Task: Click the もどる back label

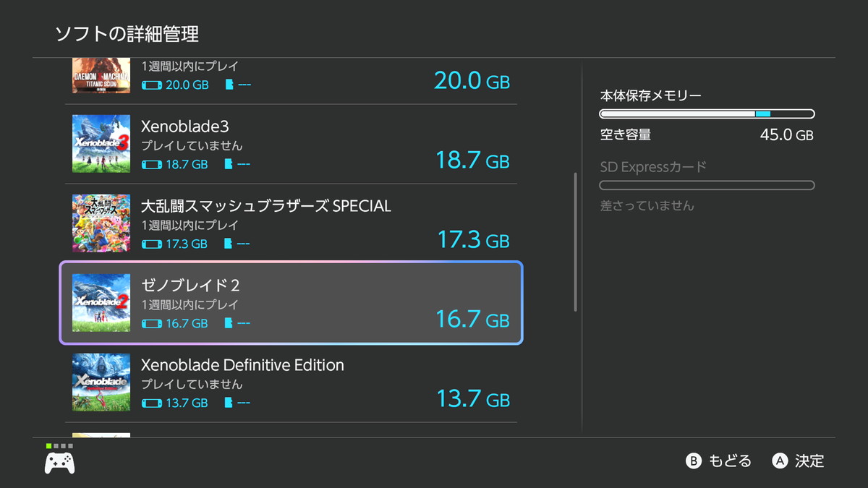Action: (x=729, y=461)
